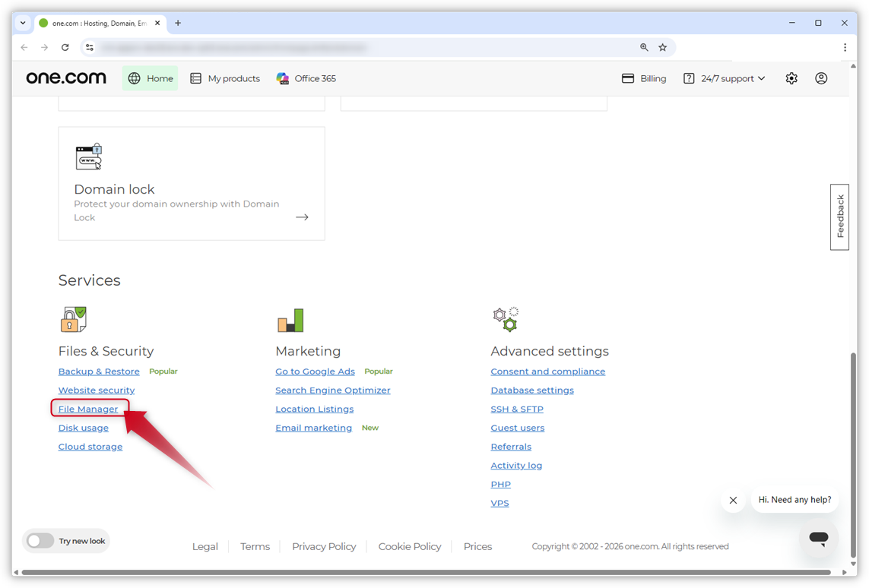Bookmark the page with the star icon
Viewport: 869px width, 588px height.
pyautogui.click(x=662, y=46)
